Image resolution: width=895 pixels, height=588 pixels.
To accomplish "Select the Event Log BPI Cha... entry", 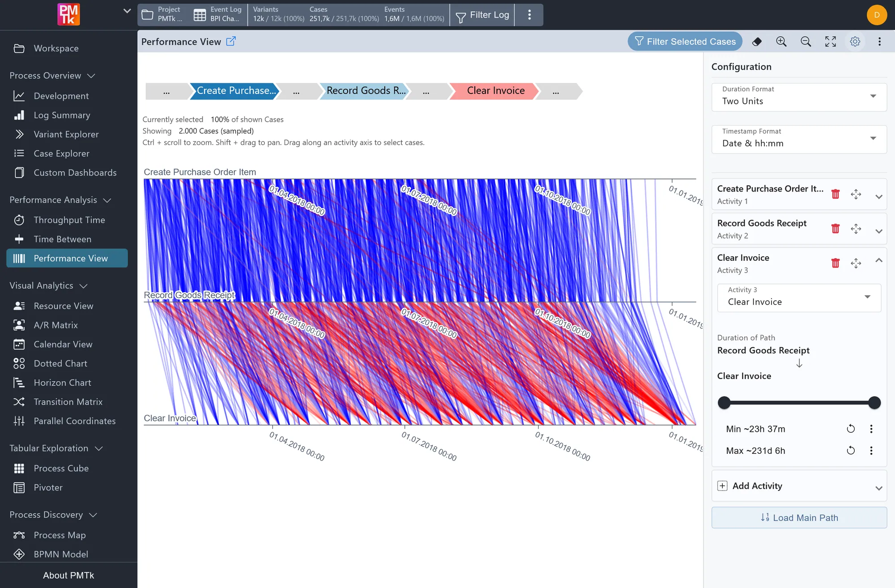I will point(218,15).
